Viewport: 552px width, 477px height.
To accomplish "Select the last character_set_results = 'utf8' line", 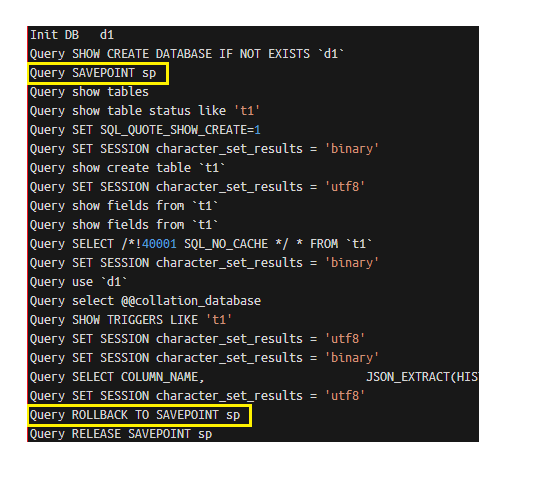I will (197, 396).
